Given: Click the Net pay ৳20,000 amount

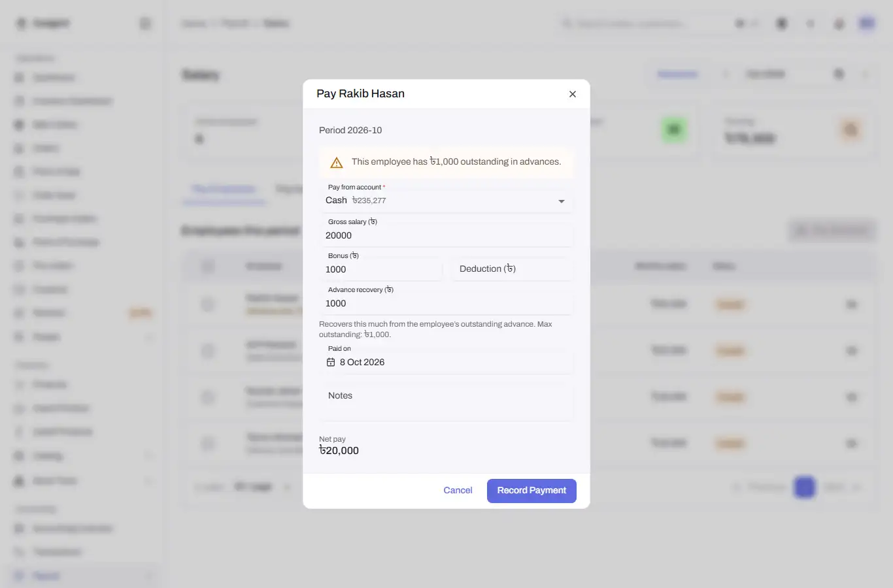Looking at the screenshot, I should (339, 451).
